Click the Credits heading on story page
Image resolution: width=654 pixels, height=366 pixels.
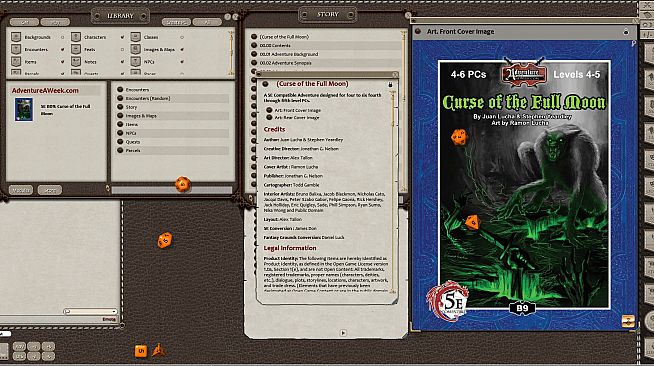[274, 130]
